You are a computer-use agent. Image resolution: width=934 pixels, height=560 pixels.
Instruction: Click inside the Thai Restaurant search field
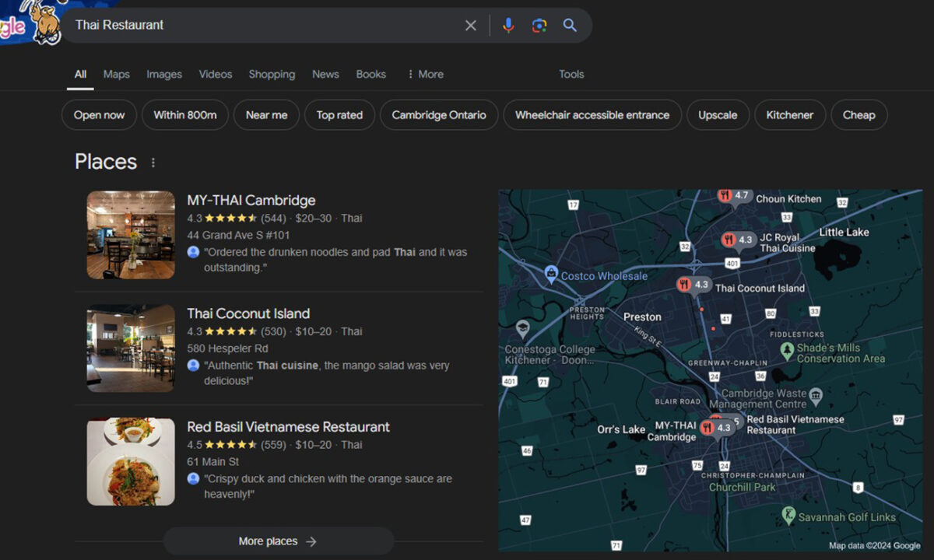pos(265,26)
